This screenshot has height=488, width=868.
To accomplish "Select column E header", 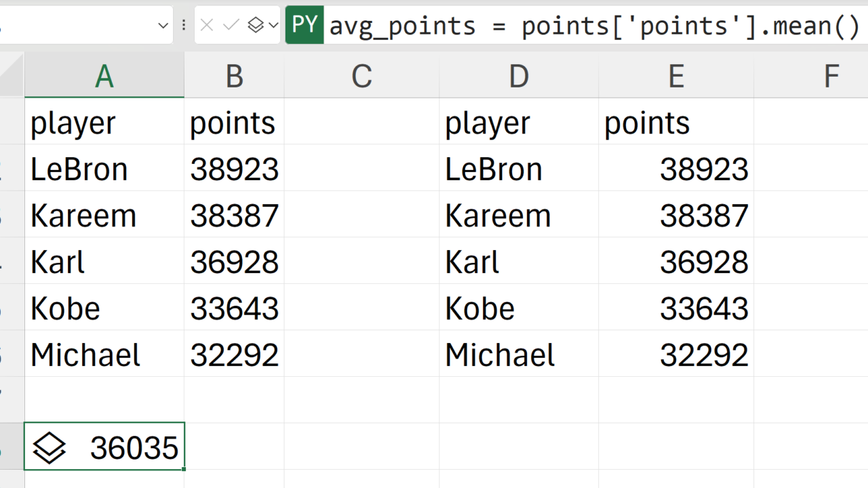I will pos(676,77).
